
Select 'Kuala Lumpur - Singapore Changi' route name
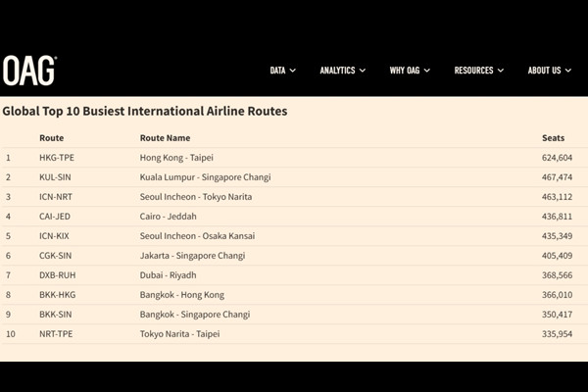click(x=205, y=177)
